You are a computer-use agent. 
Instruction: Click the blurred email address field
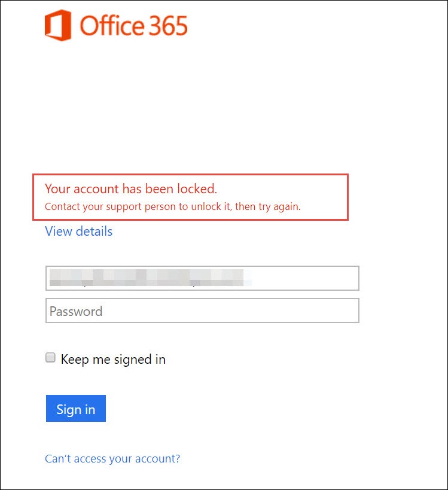[202, 278]
